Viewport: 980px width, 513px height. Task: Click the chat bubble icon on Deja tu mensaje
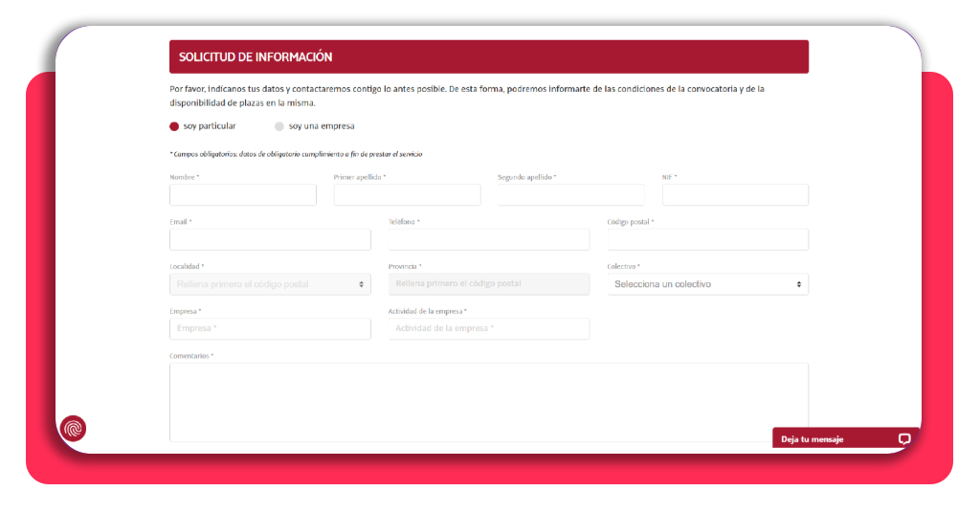pos(903,439)
